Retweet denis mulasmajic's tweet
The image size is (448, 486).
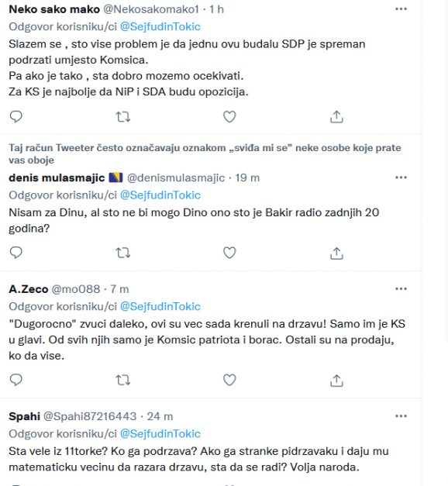[122, 253]
